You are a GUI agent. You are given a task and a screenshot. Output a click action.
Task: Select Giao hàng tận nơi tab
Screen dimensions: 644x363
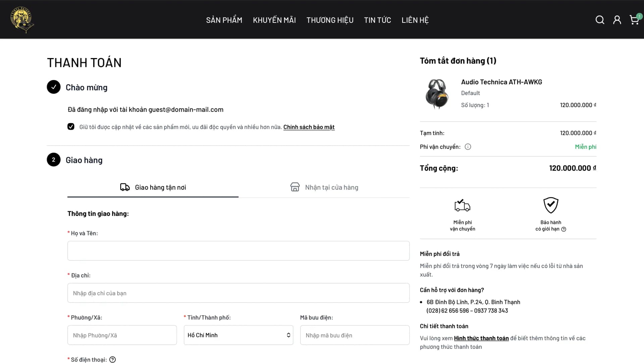(x=153, y=187)
